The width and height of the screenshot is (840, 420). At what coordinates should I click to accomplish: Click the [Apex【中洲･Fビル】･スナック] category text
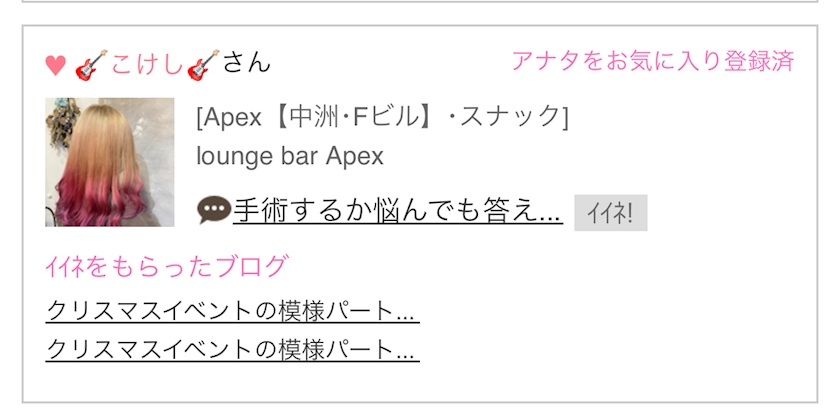click(382, 117)
